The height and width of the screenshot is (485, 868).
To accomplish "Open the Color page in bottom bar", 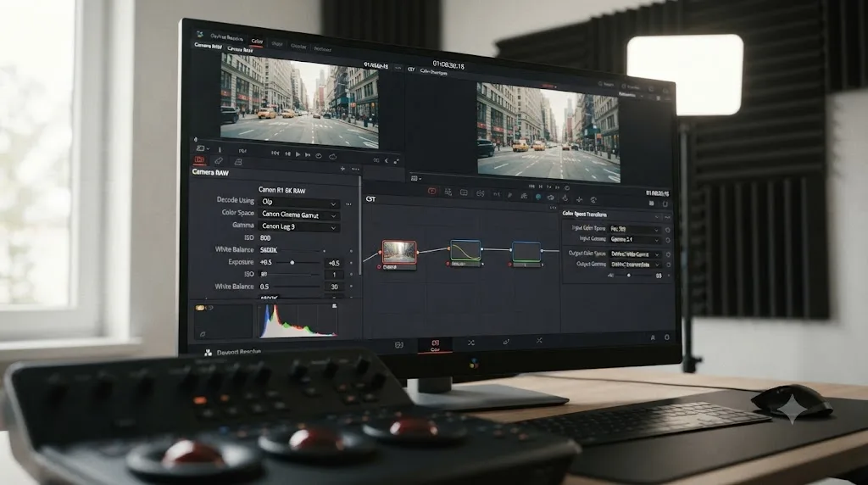I will point(435,345).
